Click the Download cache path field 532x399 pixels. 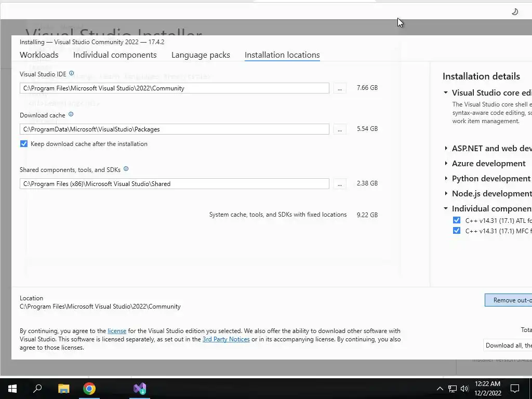tap(175, 129)
